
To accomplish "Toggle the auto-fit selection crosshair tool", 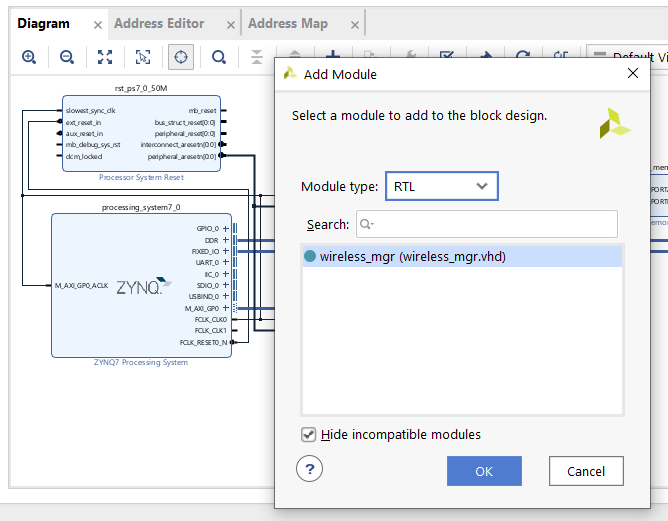I will [181, 57].
